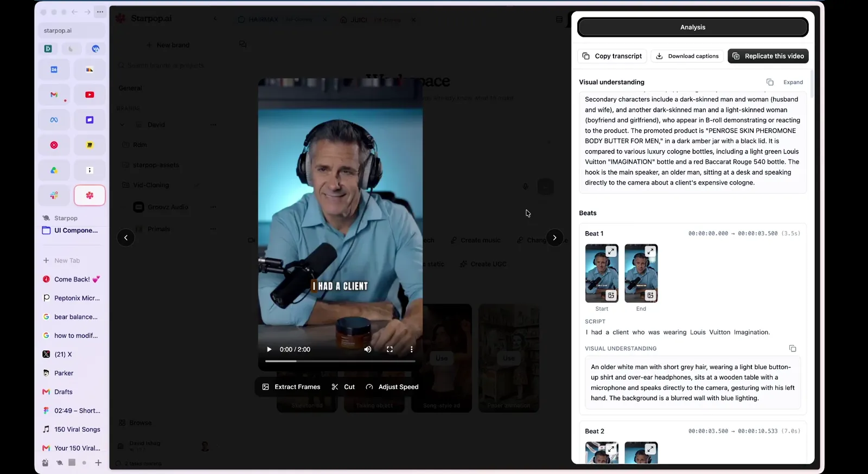The image size is (868, 474).
Task: Open the David brand options menu
Action: tap(213, 125)
